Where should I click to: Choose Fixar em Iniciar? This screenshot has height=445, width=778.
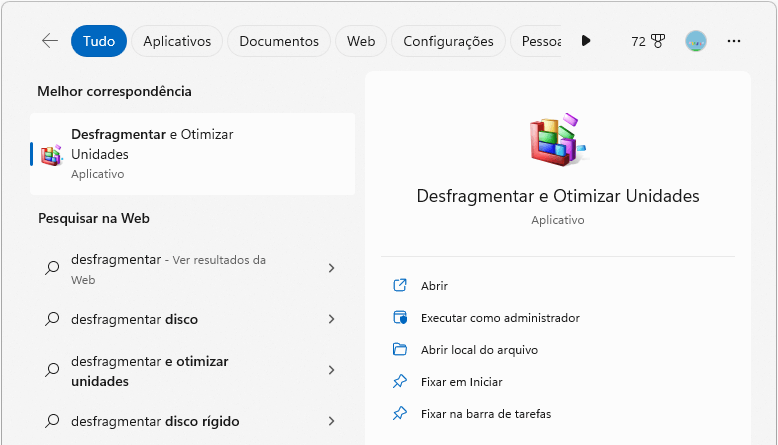tap(461, 382)
